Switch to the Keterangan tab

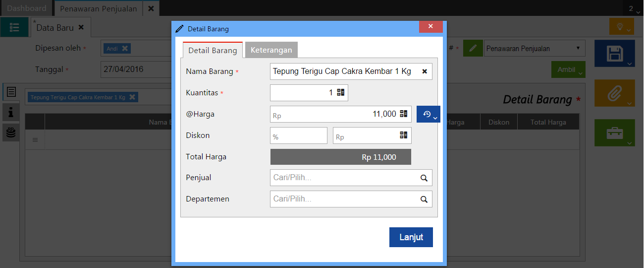coord(271,50)
